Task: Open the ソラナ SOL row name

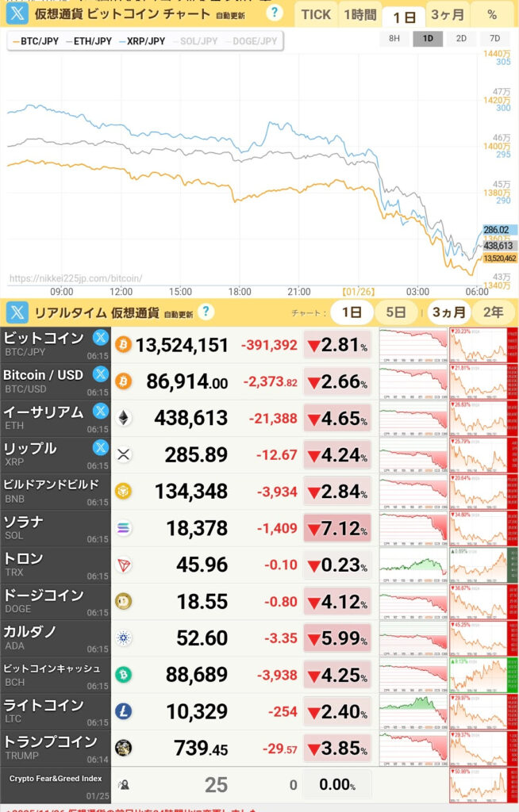Action: coord(56,528)
